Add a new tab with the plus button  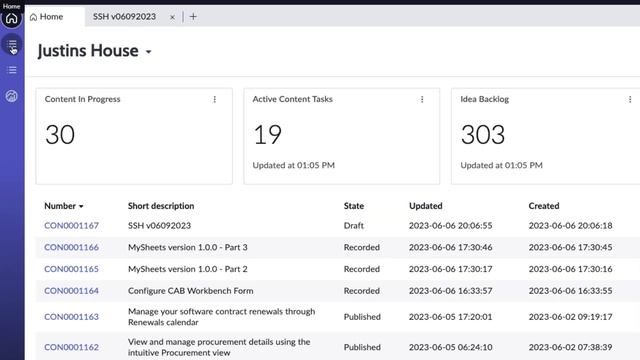click(193, 17)
